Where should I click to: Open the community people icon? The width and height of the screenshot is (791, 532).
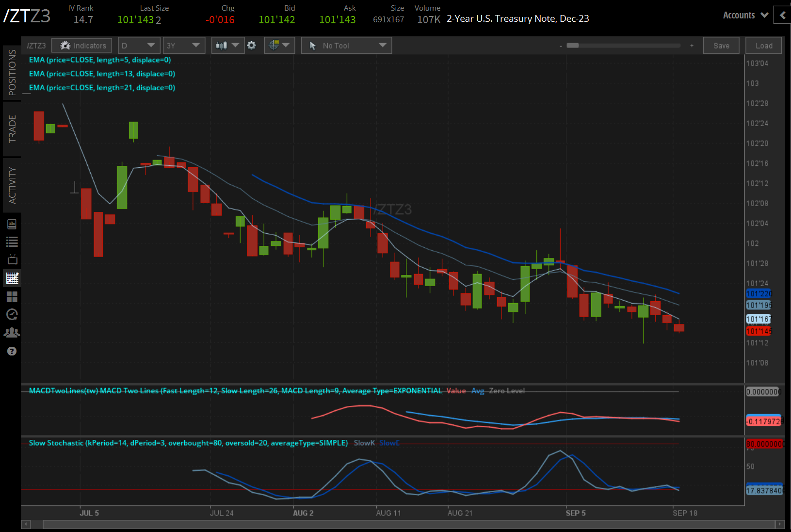[12, 333]
